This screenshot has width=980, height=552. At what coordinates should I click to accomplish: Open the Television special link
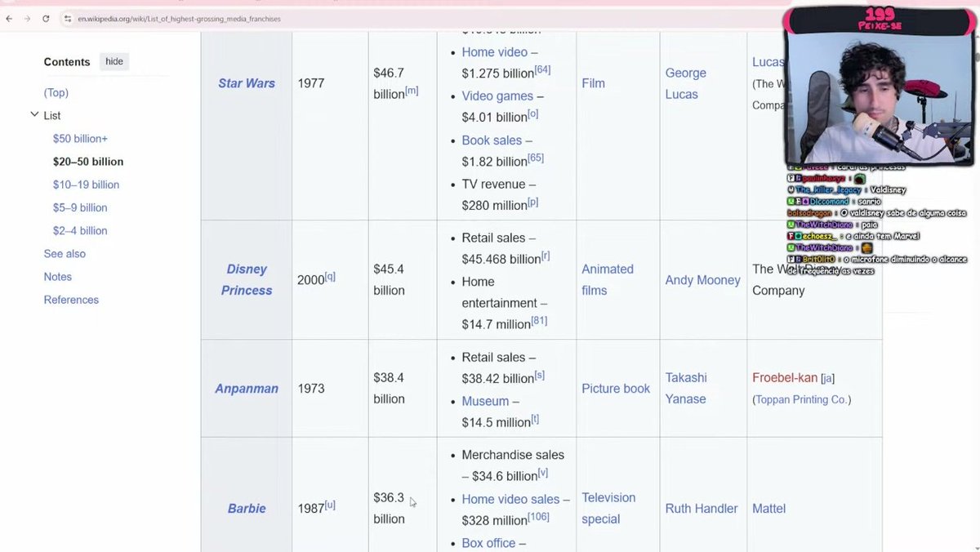pos(608,509)
